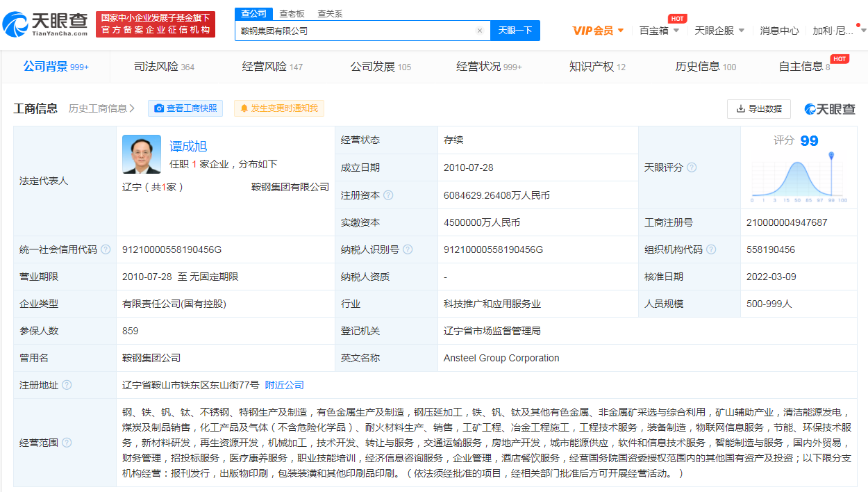Image resolution: width=868 pixels, height=492 pixels.
Task: Select the score value 99
Action: point(809,141)
